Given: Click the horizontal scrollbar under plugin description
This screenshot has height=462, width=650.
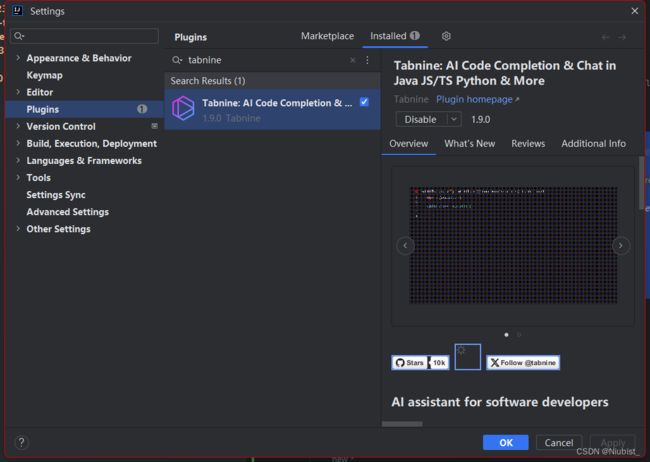Looking at the screenshot, I should tap(402, 424).
